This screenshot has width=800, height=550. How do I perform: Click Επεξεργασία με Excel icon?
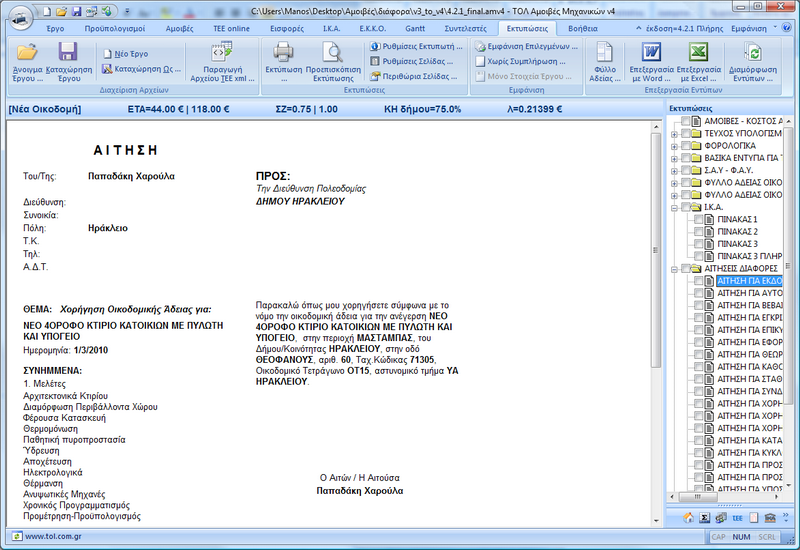coord(699,52)
